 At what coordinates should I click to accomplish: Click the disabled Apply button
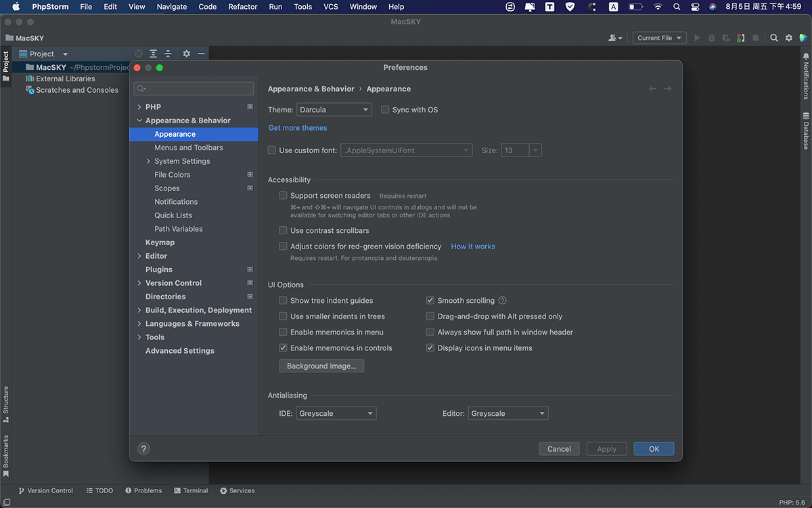(606, 448)
